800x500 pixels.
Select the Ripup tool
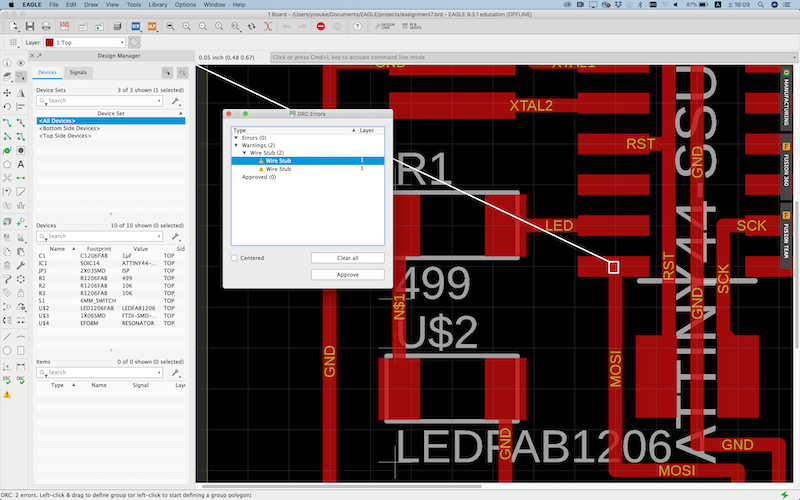point(20,123)
